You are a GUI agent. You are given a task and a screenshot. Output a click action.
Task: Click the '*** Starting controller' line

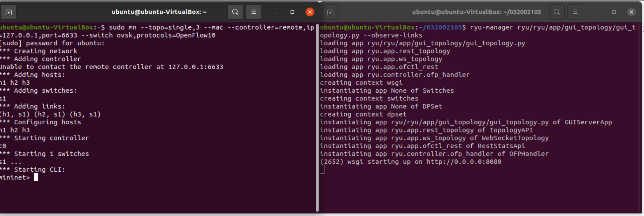(45, 138)
